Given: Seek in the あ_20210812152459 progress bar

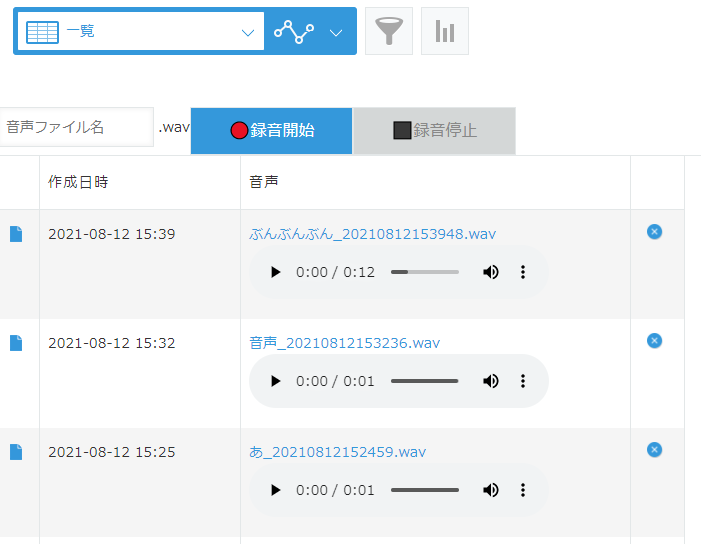Looking at the screenshot, I should coord(425,490).
